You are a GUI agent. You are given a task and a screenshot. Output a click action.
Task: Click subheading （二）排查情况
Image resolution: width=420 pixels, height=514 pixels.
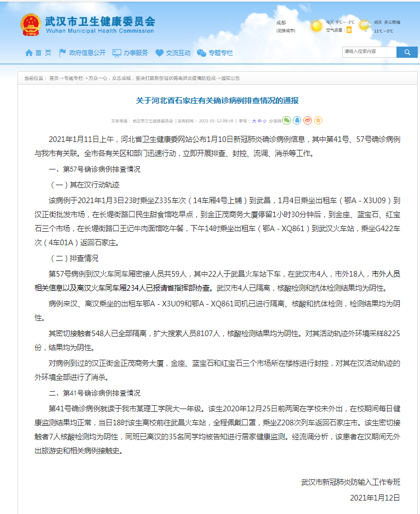pyautogui.click(x=73, y=258)
